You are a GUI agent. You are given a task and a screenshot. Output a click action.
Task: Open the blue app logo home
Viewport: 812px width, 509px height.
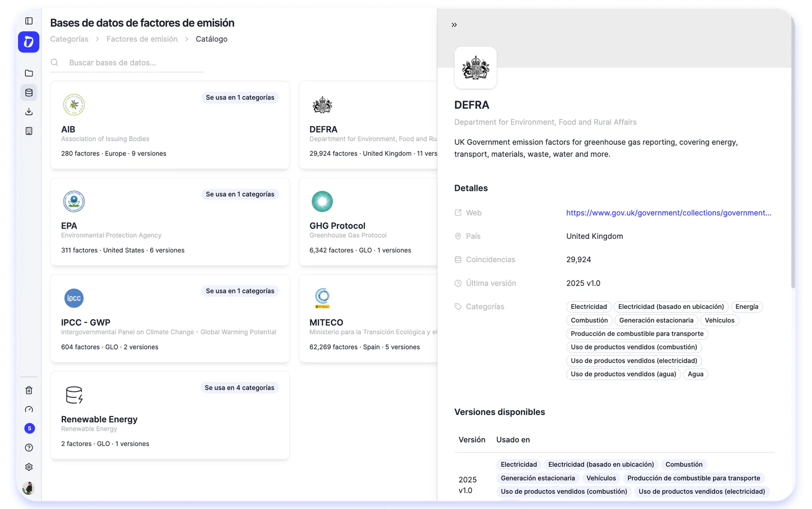[x=29, y=42]
